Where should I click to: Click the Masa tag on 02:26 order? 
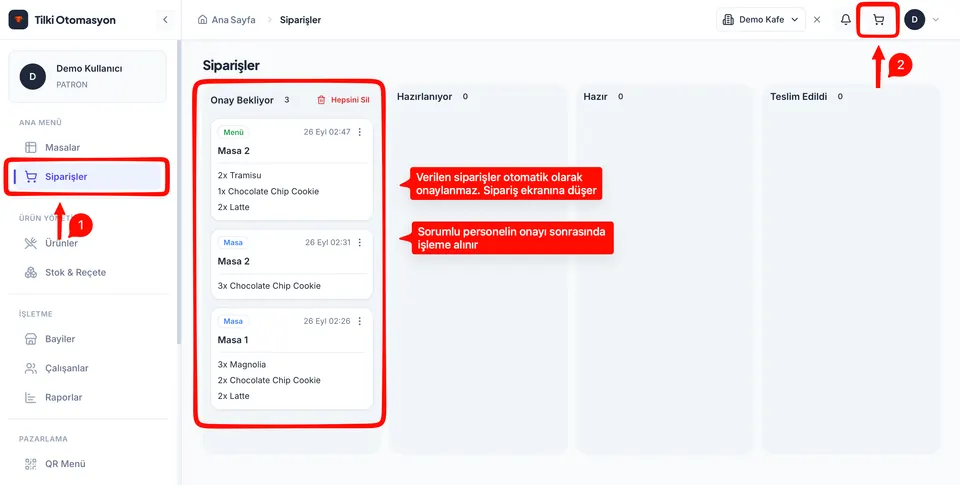pos(233,321)
